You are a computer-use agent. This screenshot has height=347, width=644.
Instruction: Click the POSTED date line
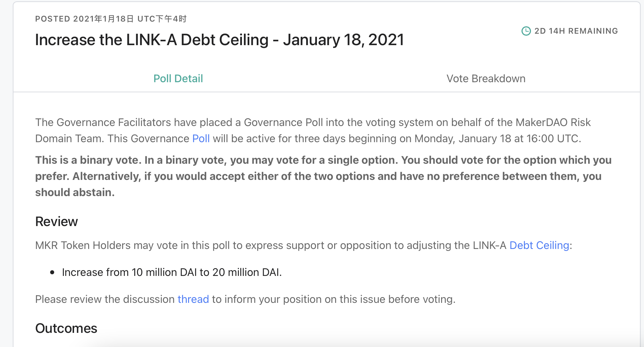pos(111,19)
